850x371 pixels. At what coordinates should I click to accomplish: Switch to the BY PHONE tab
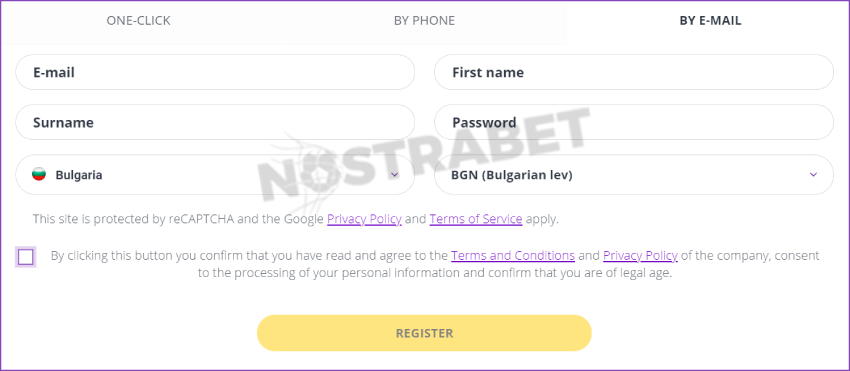click(424, 21)
